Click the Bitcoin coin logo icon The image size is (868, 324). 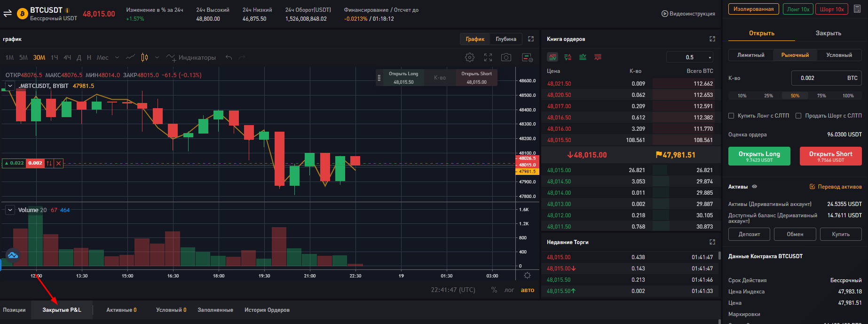click(x=22, y=14)
